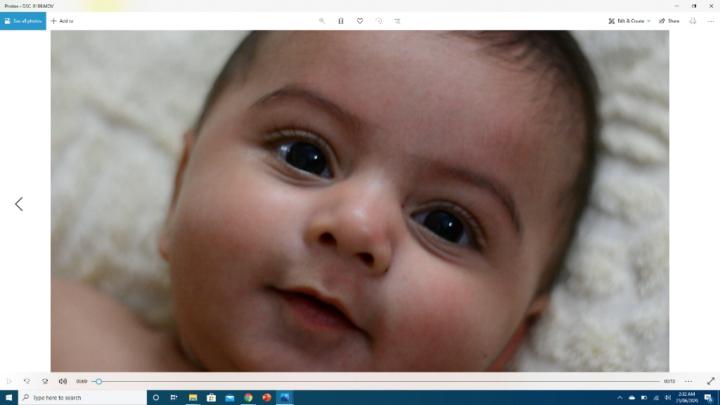Check the battery status tray icon
The image size is (720, 405).
click(644, 398)
